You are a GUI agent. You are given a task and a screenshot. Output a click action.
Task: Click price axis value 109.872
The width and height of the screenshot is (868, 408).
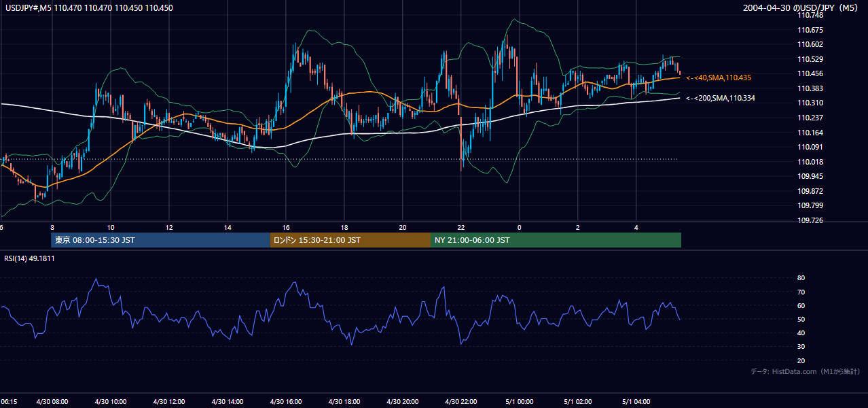[x=810, y=192]
